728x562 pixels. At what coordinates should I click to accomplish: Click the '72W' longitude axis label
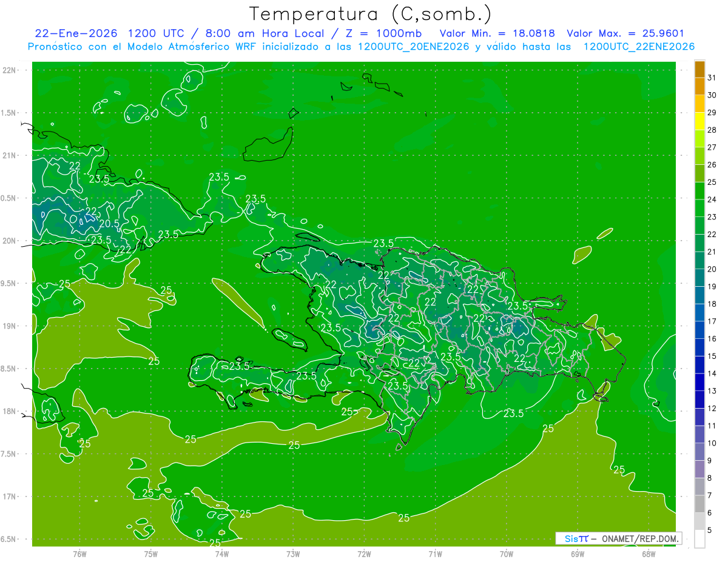point(364,554)
